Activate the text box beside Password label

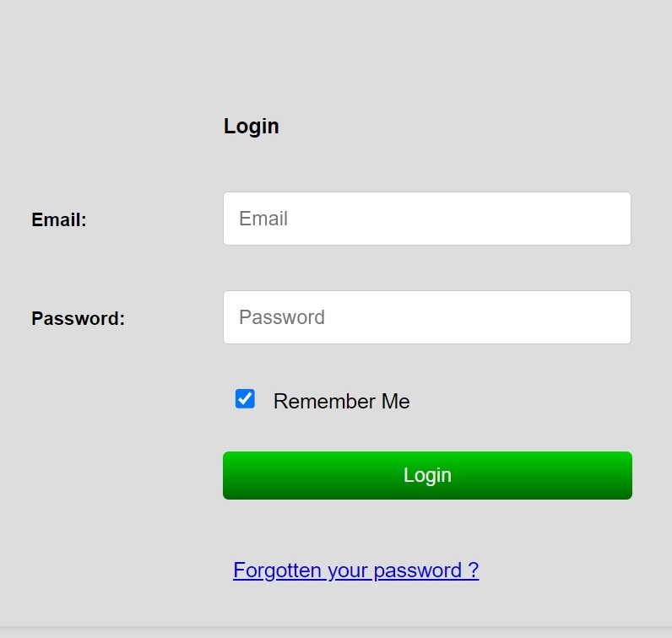(427, 317)
